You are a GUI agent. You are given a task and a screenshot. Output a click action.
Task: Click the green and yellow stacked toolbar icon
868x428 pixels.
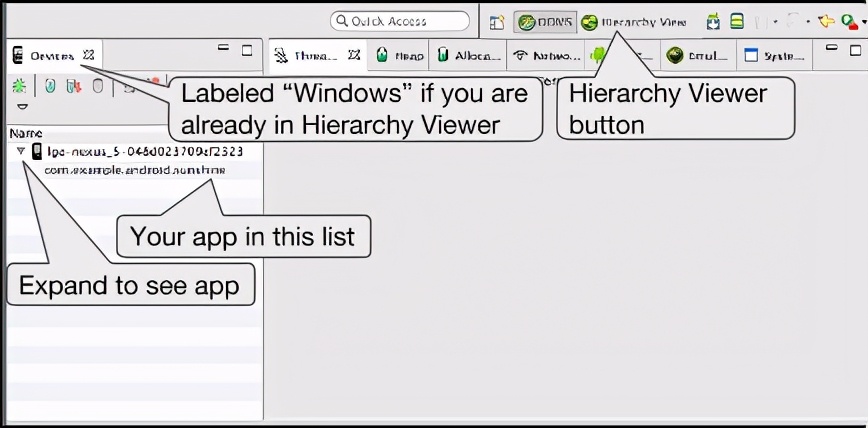pos(736,22)
